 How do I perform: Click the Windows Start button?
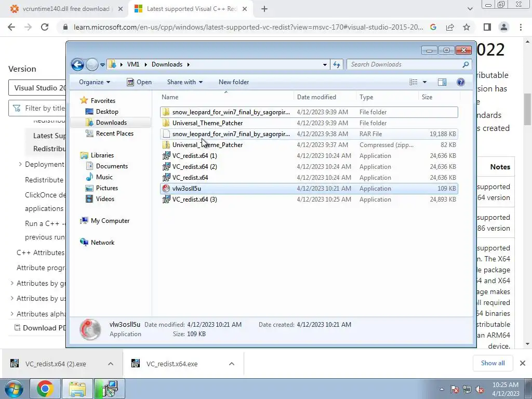[14, 389]
